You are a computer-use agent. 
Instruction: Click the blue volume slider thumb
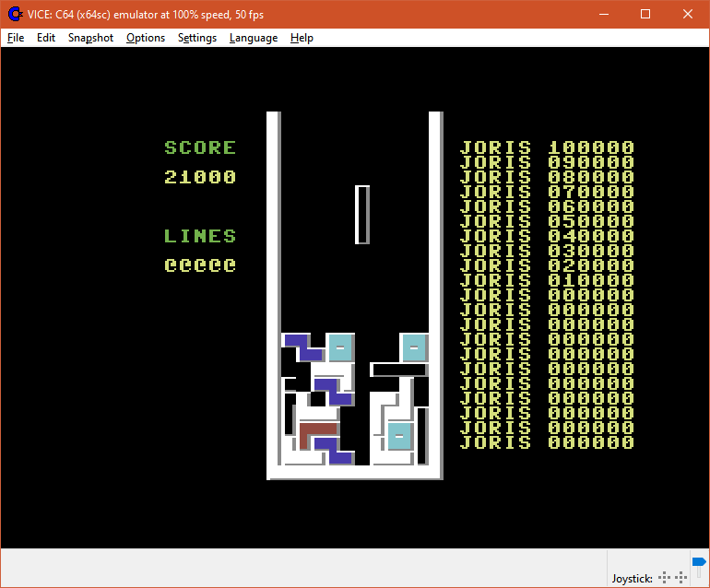699,562
